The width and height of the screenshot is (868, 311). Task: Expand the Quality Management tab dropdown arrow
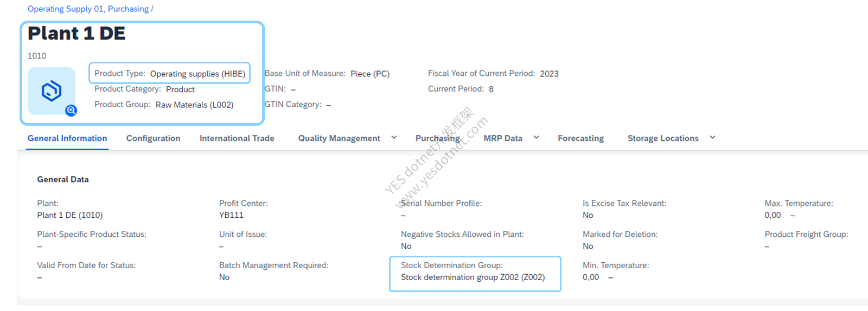coord(394,138)
